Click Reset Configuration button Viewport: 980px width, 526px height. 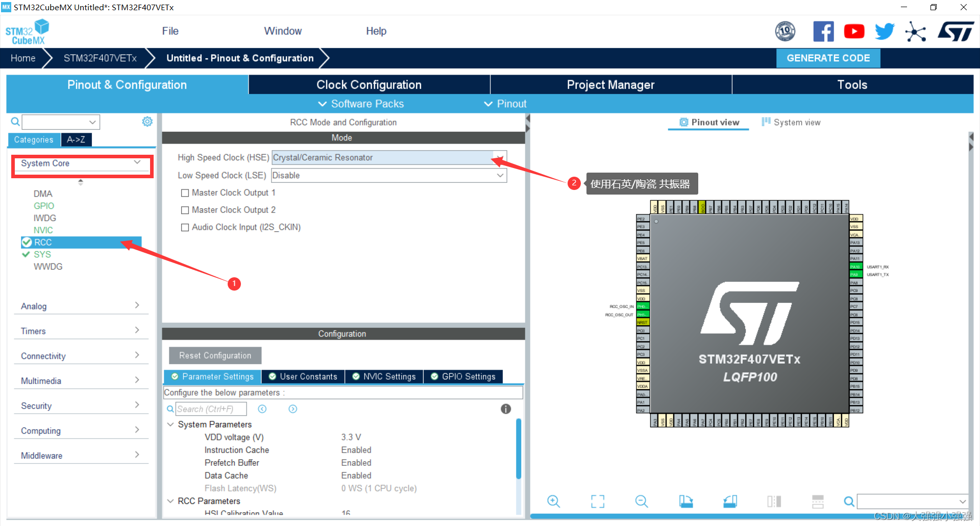[215, 355]
